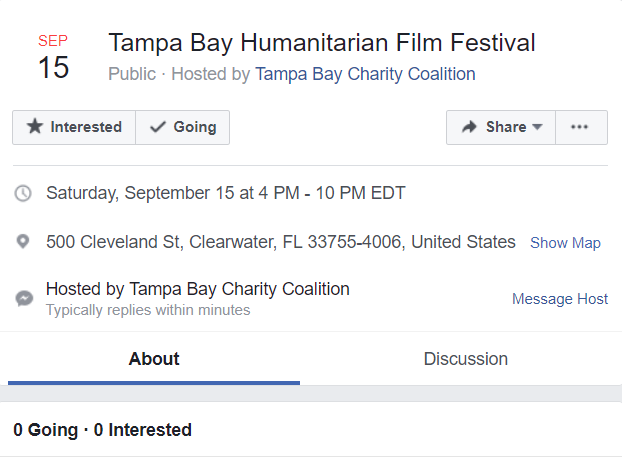The width and height of the screenshot is (622, 457).
Task: Click the location pin icon
Action: coord(23,242)
